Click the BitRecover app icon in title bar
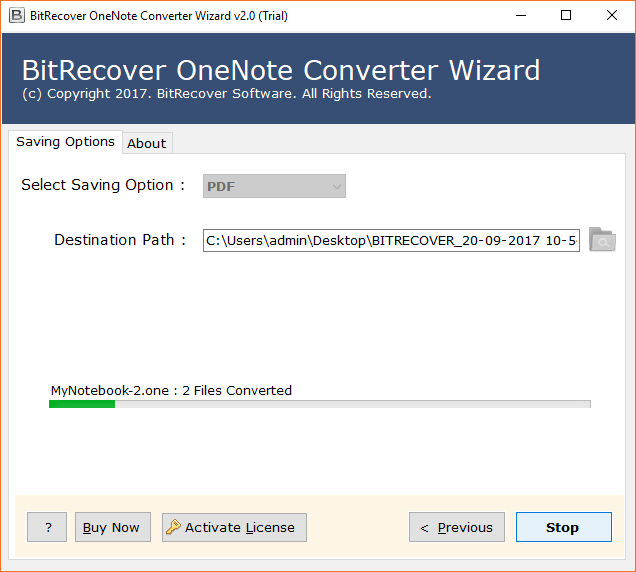 tap(17, 16)
